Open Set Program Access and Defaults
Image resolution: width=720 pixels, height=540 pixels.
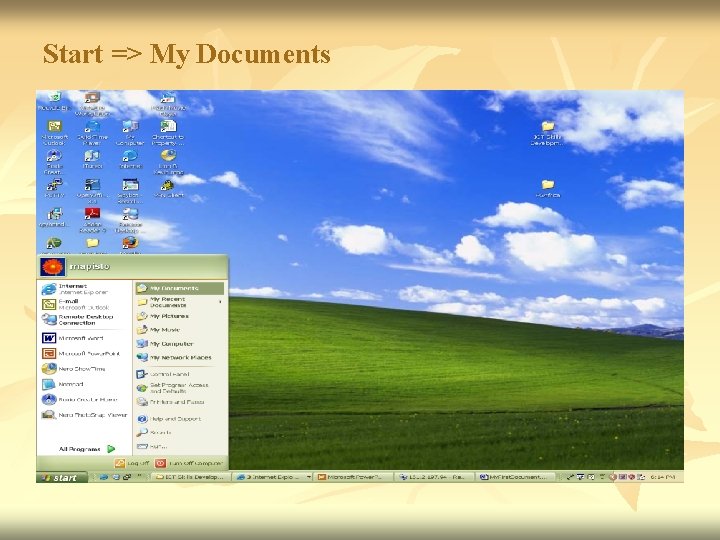[180, 388]
